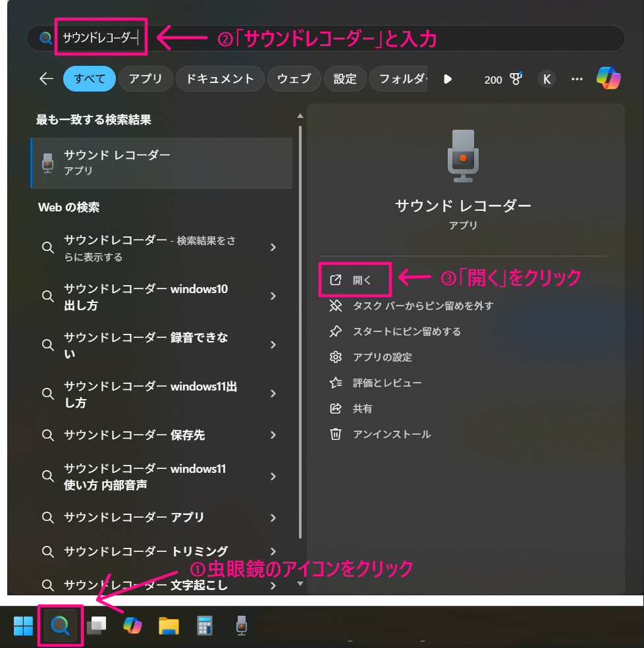Open Task View from the taskbar
This screenshot has height=648, width=644.
pos(96,625)
